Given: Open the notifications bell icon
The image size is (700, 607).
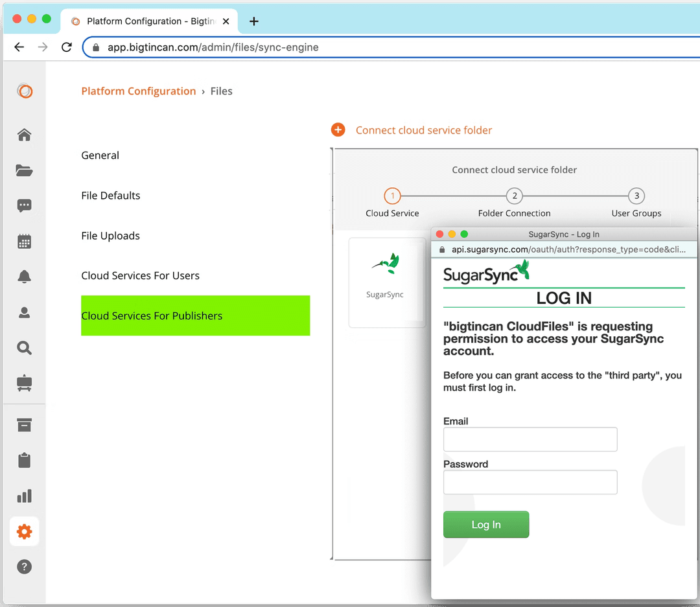Looking at the screenshot, I should click(24, 277).
